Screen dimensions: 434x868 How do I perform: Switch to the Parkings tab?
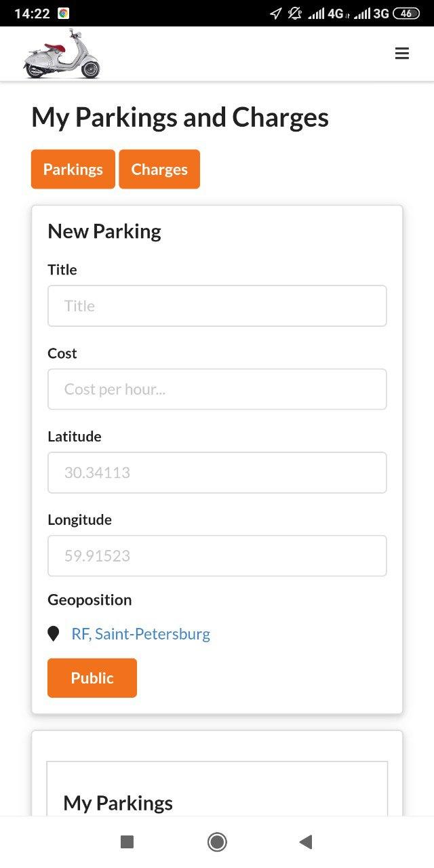(x=73, y=169)
